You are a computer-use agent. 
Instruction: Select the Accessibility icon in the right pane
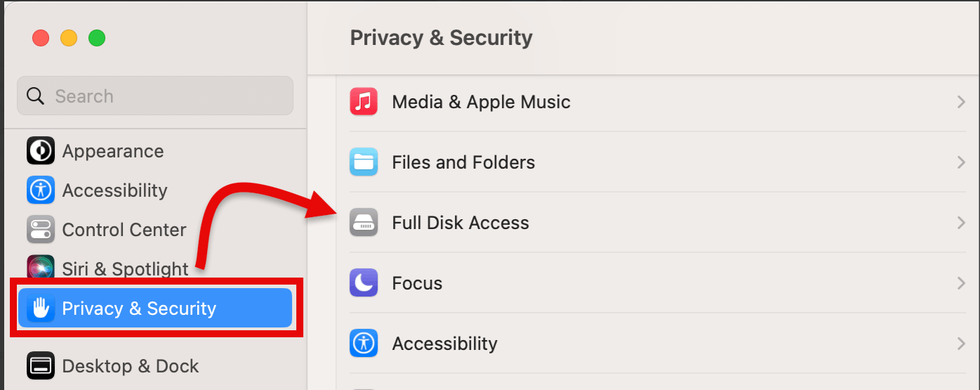tap(364, 344)
